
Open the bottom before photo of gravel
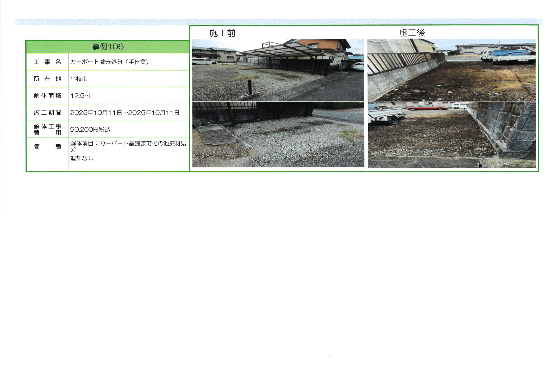[x=278, y=134]
